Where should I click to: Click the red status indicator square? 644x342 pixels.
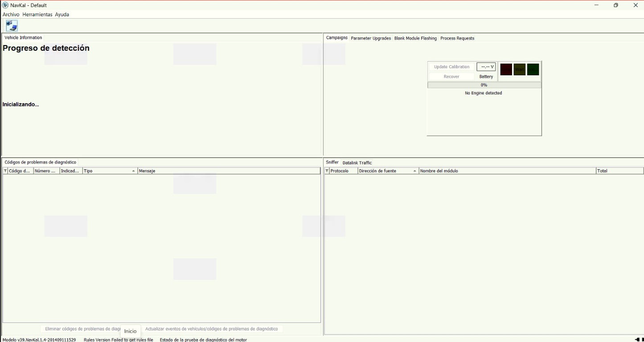tap(506, 69)
